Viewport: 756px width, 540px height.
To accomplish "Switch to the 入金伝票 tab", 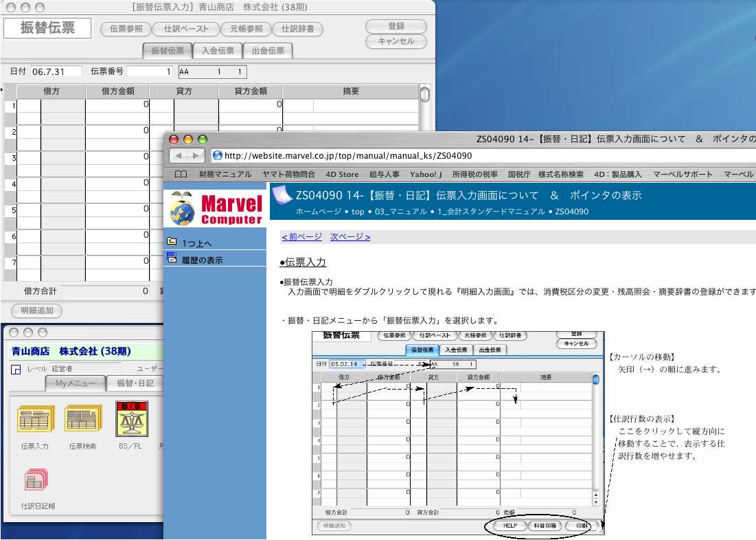I will [x=218, y=51].
